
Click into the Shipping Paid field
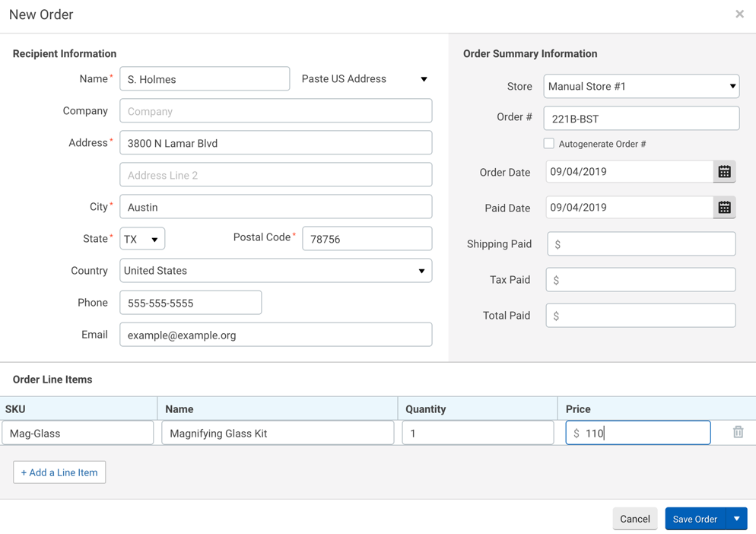click(x=640, y=243)
